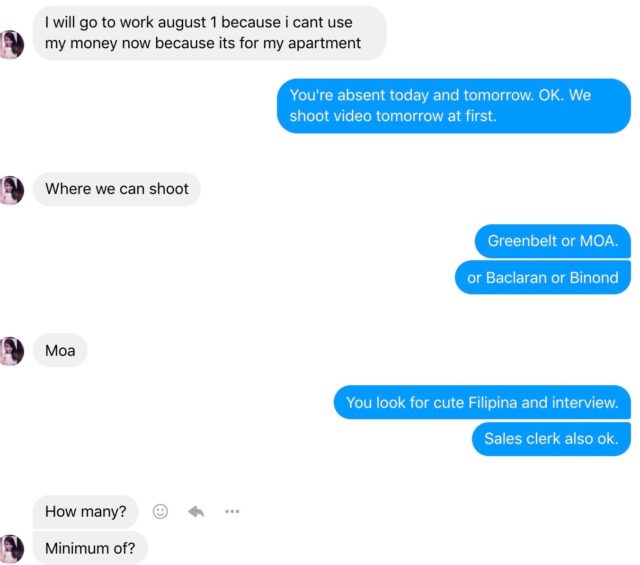
Task: Select the "How many?" message bubble
Action: 85,512
